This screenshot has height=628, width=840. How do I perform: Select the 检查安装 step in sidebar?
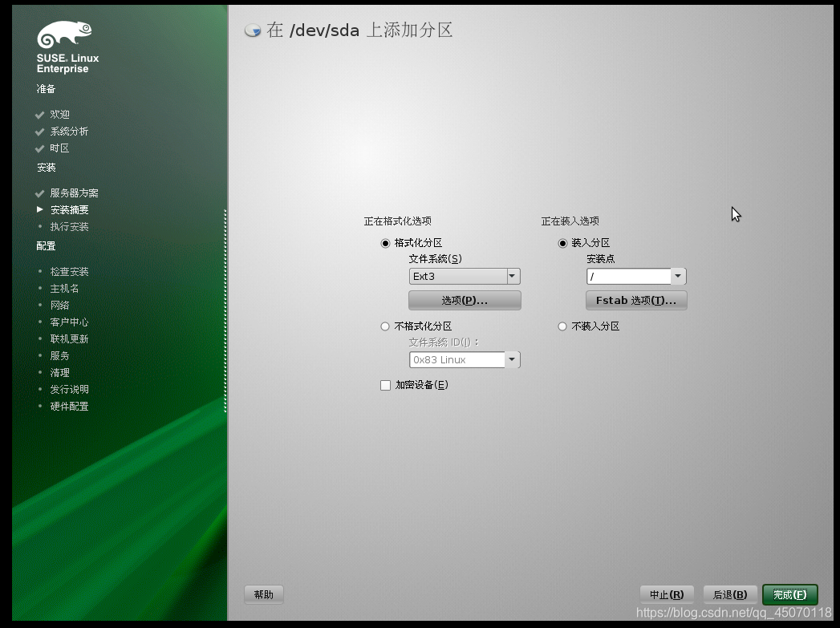click(x=69, y=271)
